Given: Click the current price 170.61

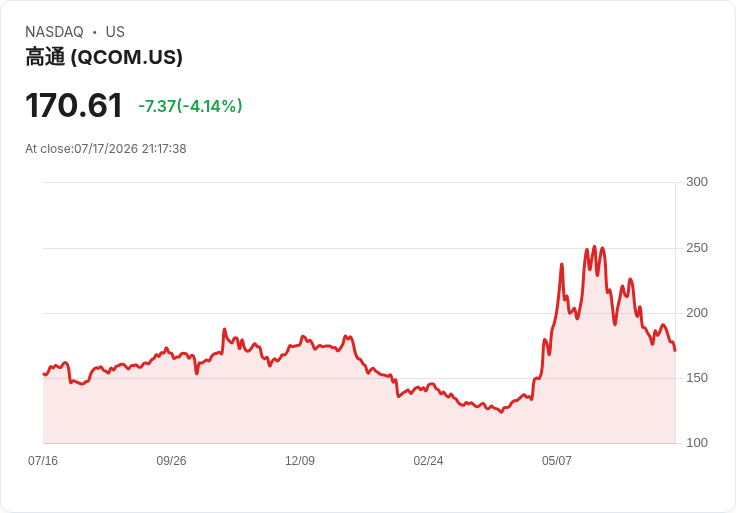Looking at the screenshot, I should [74, 105].
